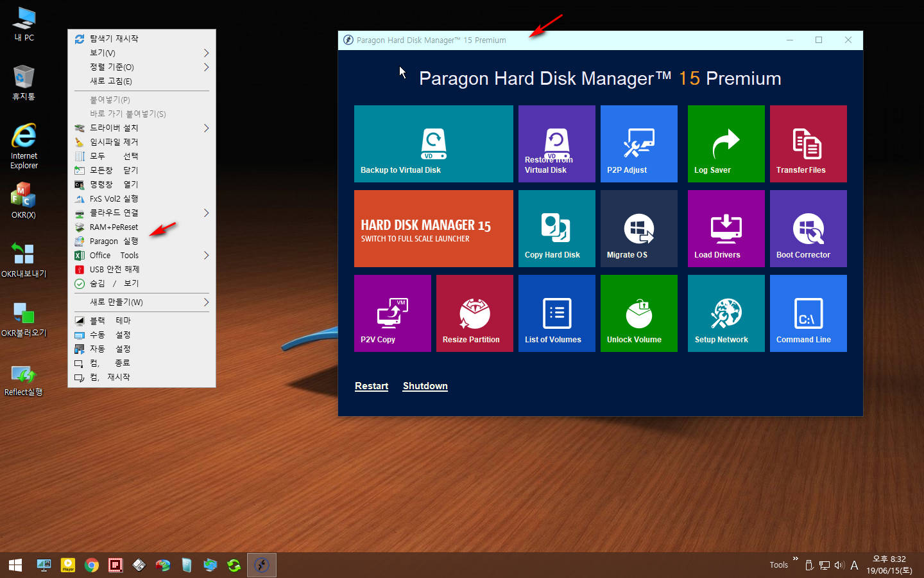Open the OKR(X) desktop icon

[x=24, y=200]
